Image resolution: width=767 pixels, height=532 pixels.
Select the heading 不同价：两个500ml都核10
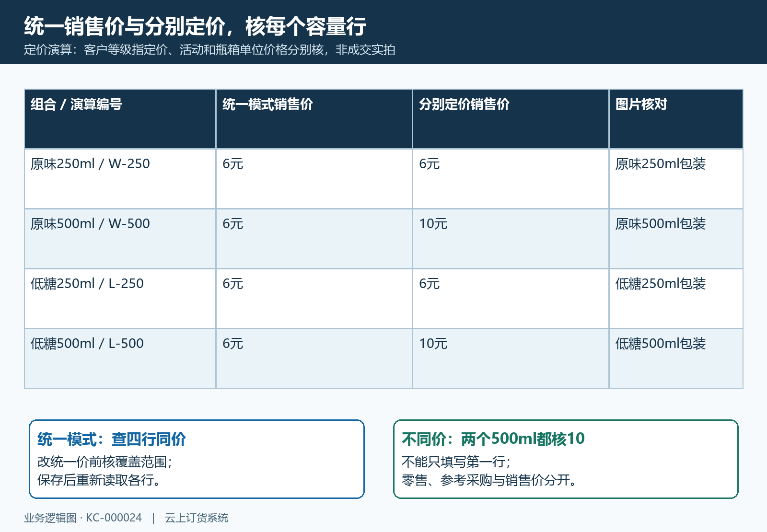[493, 439]
